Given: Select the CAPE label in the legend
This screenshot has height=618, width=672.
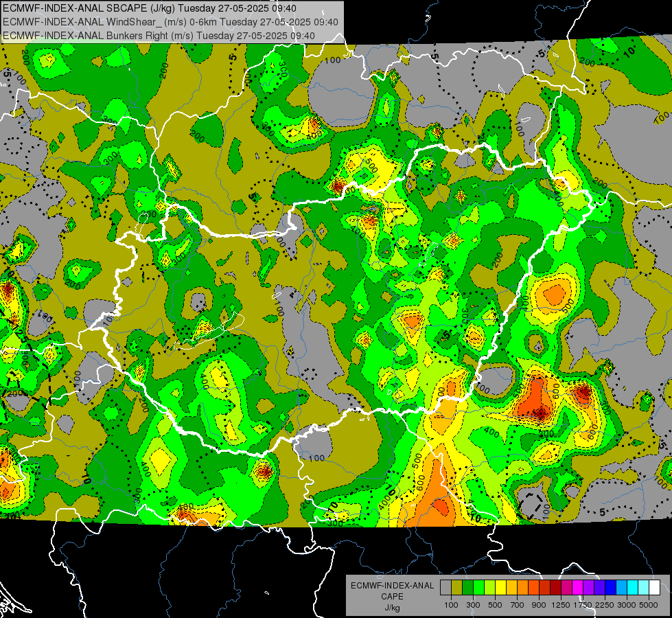Looking at the screenshot, I should (392, 597).
